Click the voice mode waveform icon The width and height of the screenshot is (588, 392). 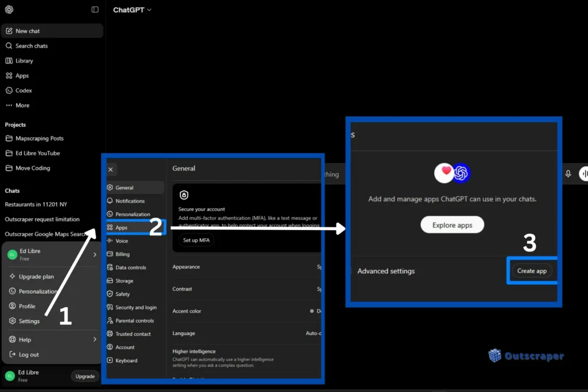pos(584,174)
